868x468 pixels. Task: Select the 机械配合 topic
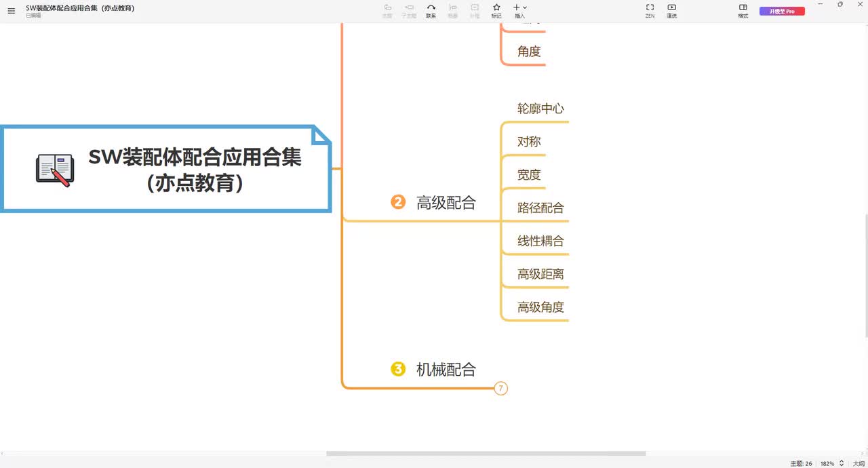tap(446, 369)
